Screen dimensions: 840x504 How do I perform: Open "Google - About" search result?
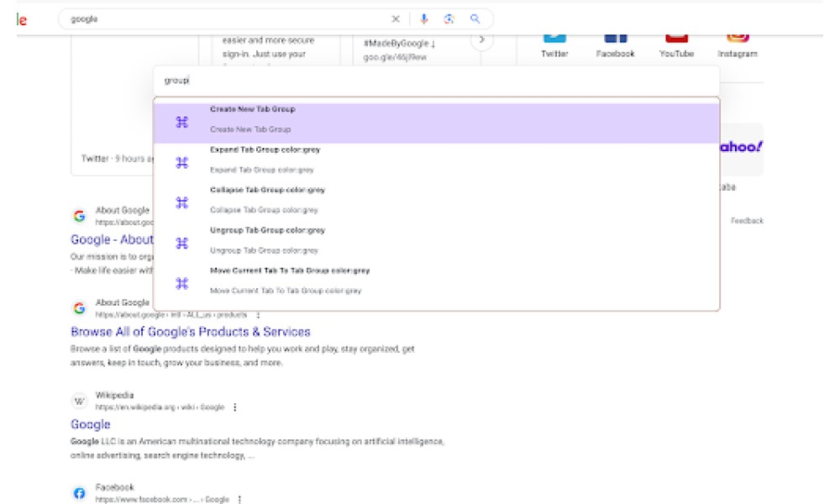[x=112, y=239]
